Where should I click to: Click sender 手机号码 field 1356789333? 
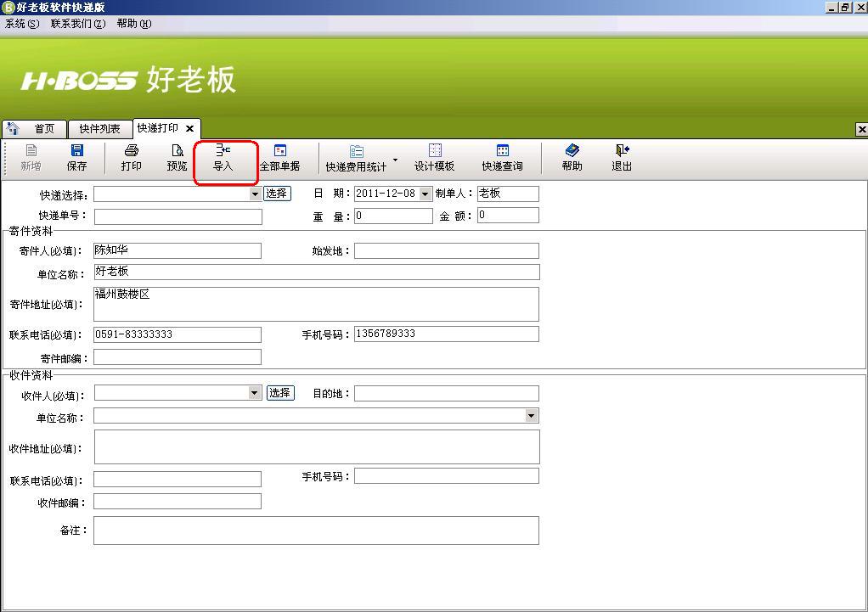pos(447,334)
